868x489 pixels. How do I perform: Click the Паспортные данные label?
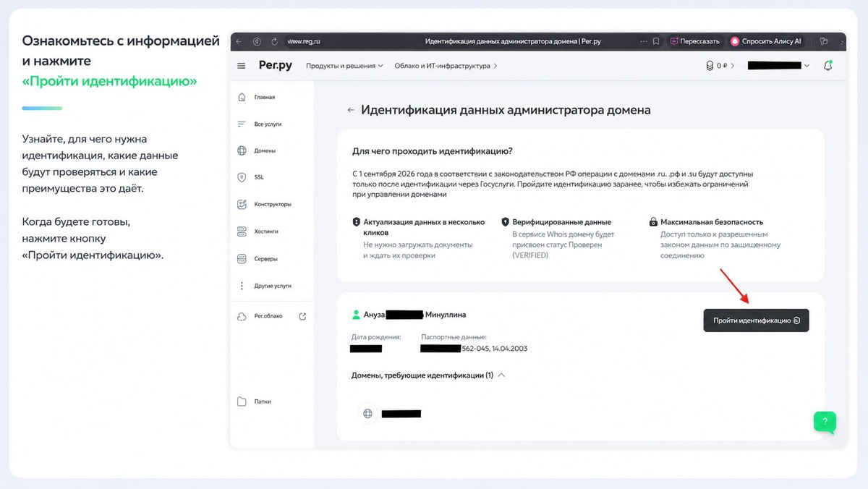click(x=454, y=337)
